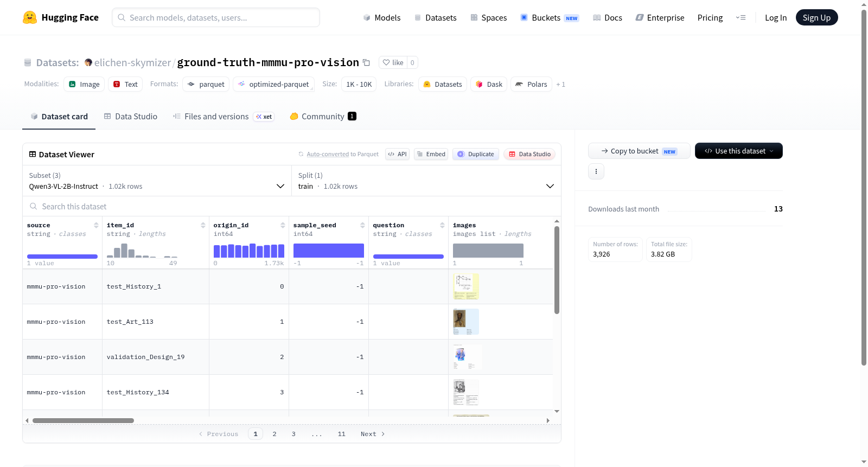Screen dimensions: 868x467
Task: Open the Community tab
Action: click(323, 116)
